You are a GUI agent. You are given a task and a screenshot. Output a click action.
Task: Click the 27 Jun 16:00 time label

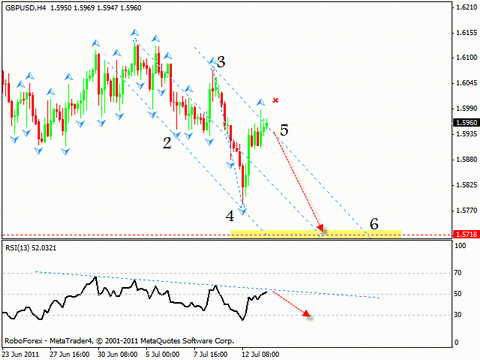(x=69, y=354)
